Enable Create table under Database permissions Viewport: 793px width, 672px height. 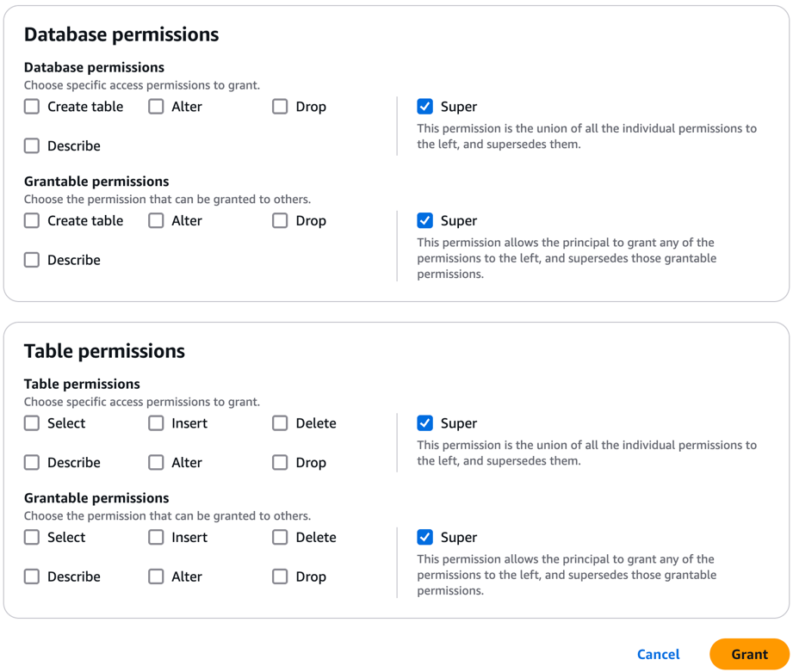coord(32,107)
